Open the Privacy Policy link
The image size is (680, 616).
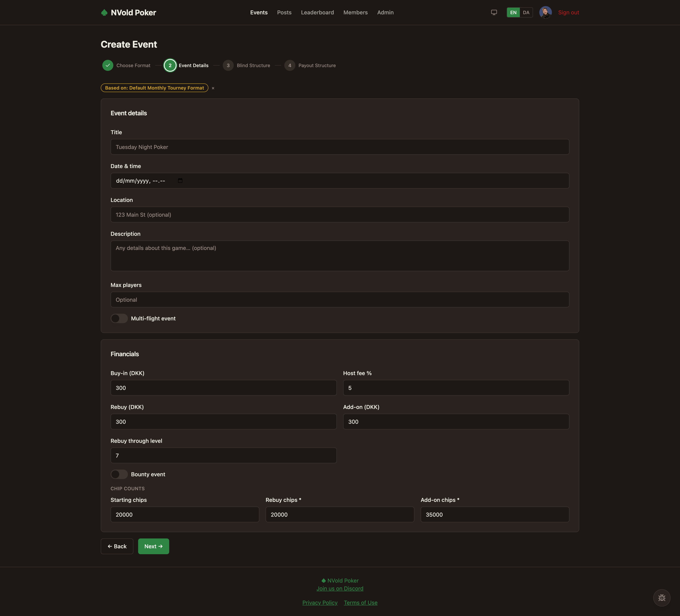(x=320, y=602)
